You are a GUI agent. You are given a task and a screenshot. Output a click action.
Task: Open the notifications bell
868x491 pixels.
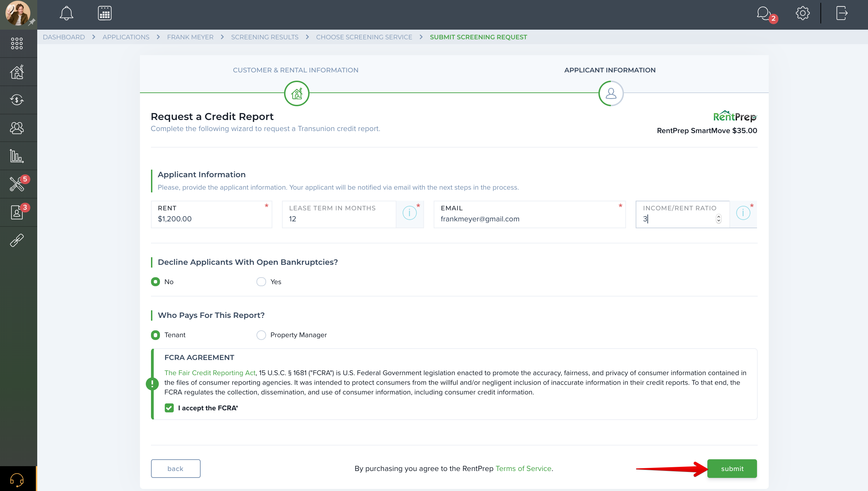(x=67, y=13)
